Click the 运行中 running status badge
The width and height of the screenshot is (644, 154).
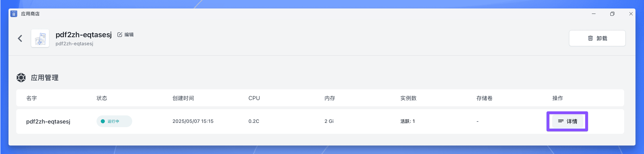tap(114, 121)
